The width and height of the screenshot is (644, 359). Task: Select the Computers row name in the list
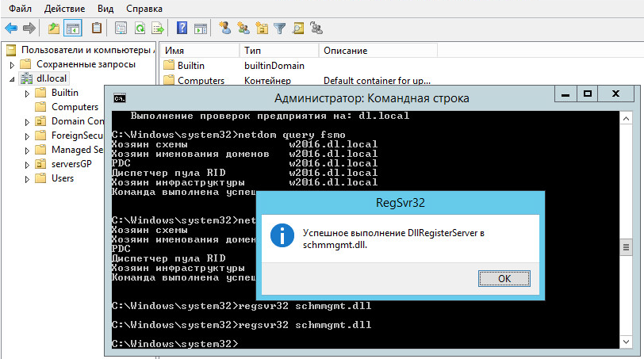pos(201,80)
